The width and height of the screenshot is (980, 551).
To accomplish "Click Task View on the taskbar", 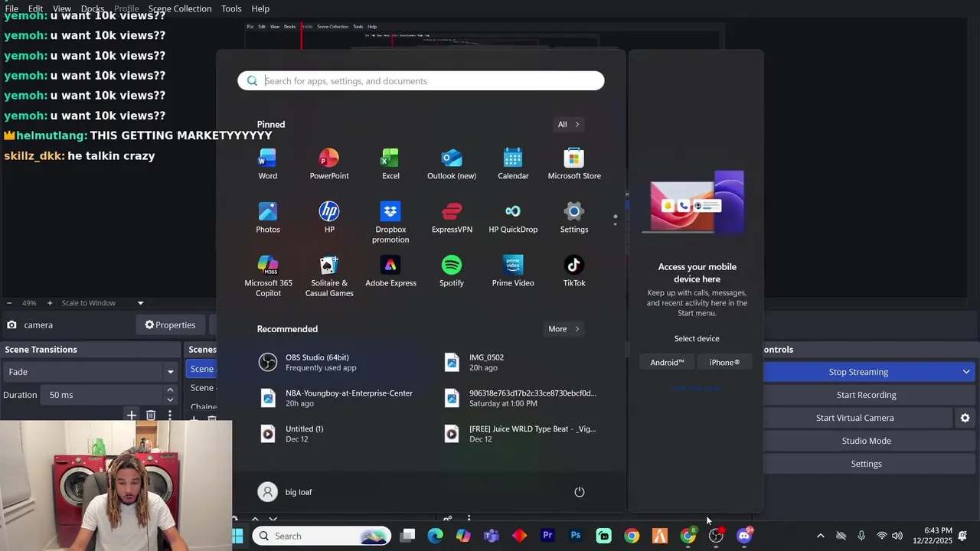I will pyautogui.click(x=407, y=536).
